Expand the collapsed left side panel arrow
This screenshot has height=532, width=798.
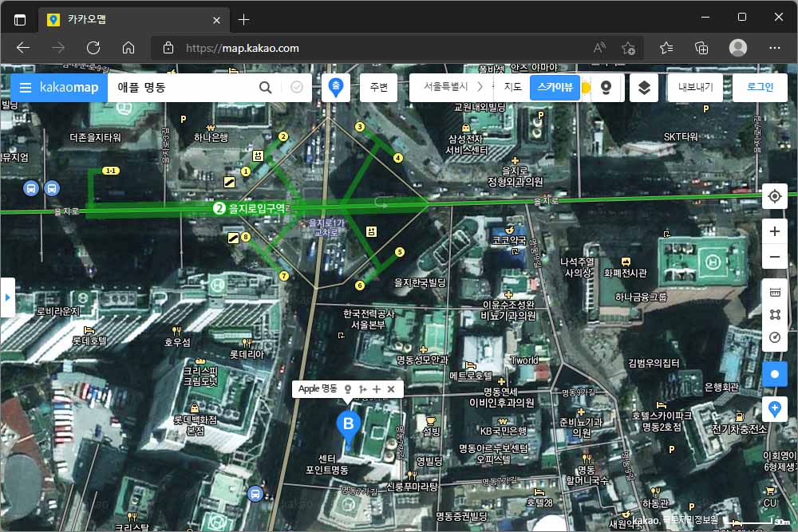[x=7, y=297]
